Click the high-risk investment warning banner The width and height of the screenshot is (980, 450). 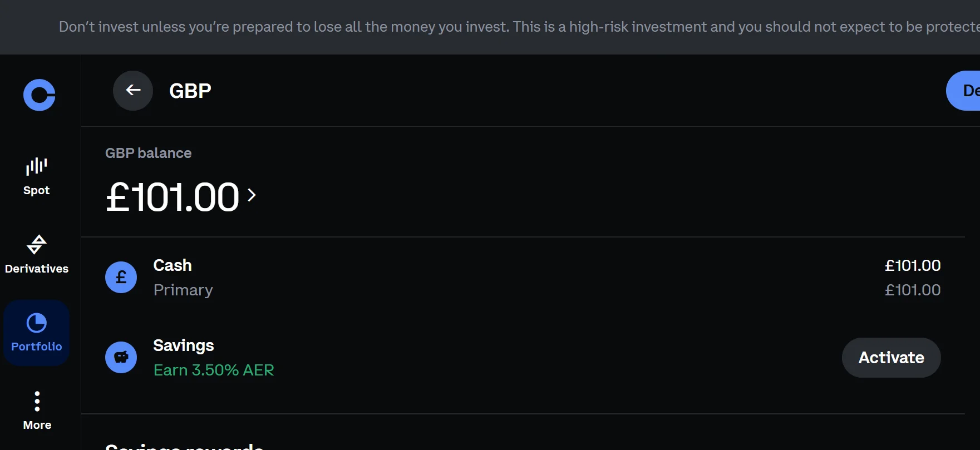tap(490, 27)
